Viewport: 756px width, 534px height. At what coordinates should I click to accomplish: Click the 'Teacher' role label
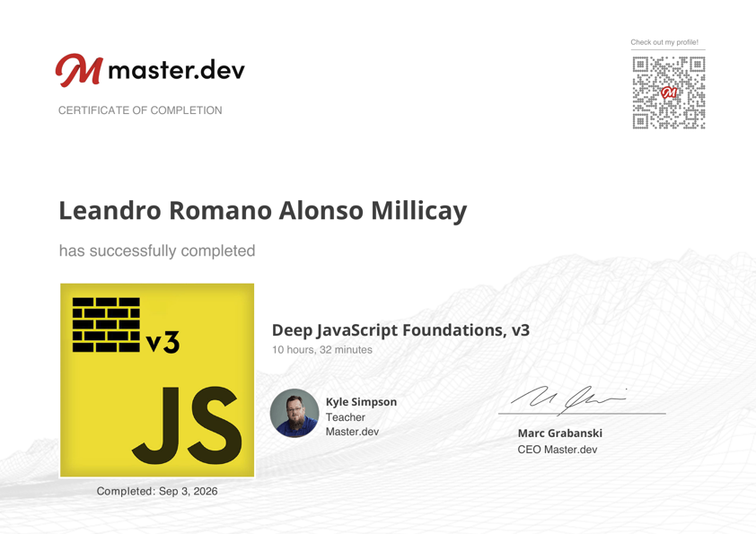345,417
